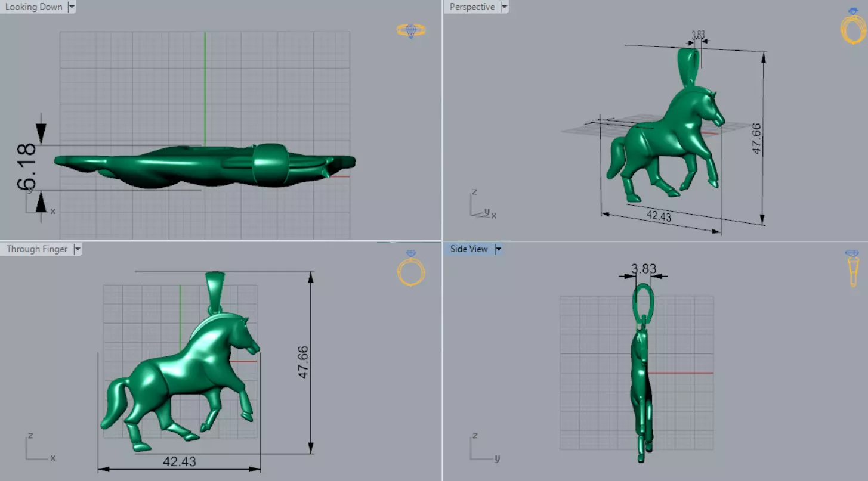Image resolution: width=868 pixels, height=481 pixels.
Task: Activate the Side View viewport title
Action: click(469, 249)
